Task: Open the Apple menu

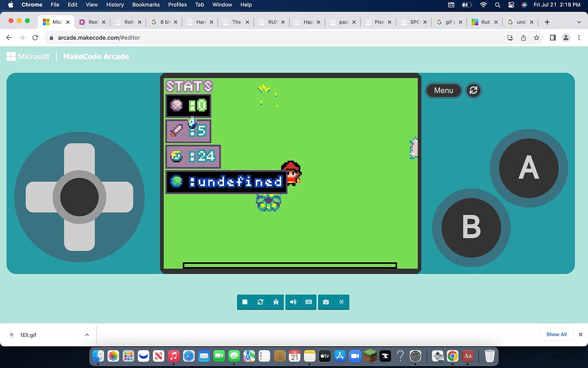Action: point(10,5)
